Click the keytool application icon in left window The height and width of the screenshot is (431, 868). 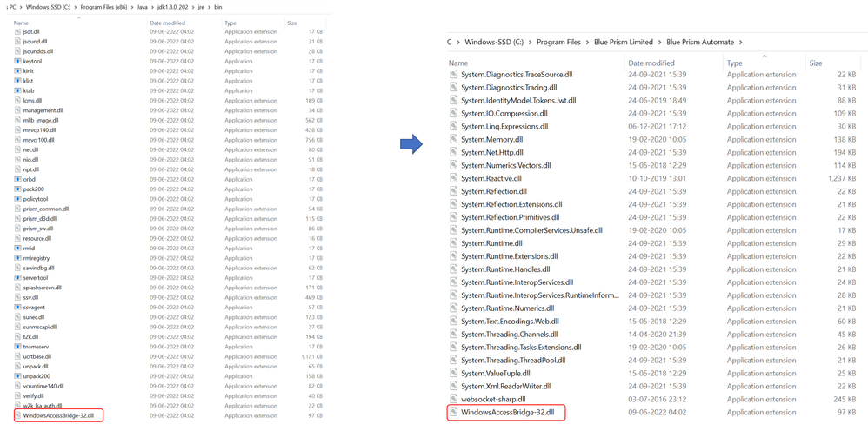tap(17, 61)
